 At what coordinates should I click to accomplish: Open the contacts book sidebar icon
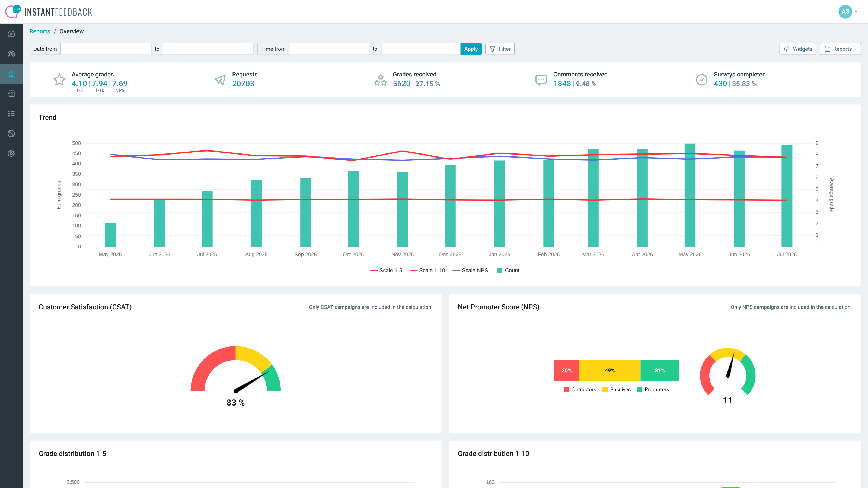11,94
